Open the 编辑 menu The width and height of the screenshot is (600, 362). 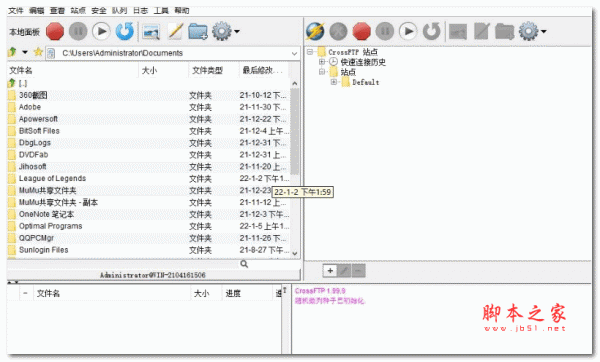coord(37,10)
